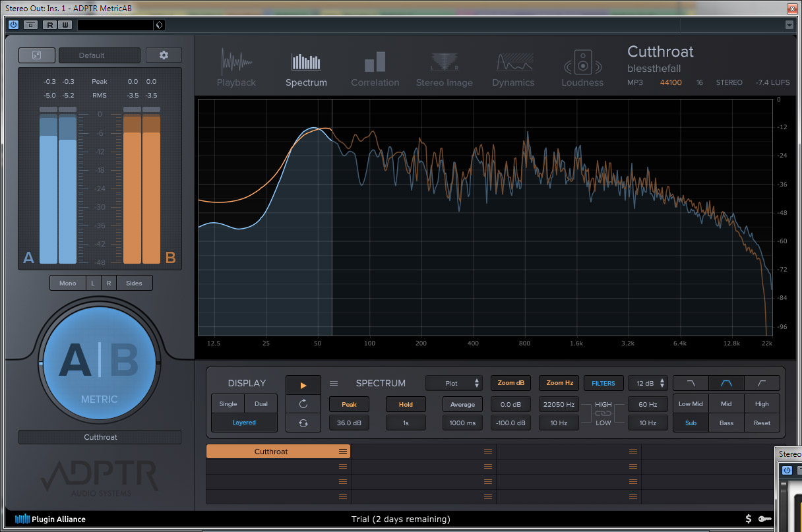
Task: Click the 44100 sample rate value
Action: click(671, 83)
